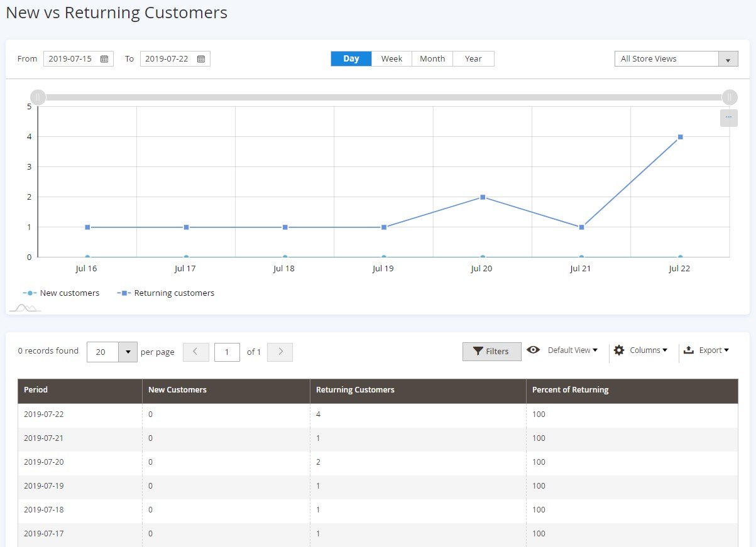The width and height of the screenshot is (756, 547).
Task: Switch to the Month period tab
Action: tap(432, 58)
